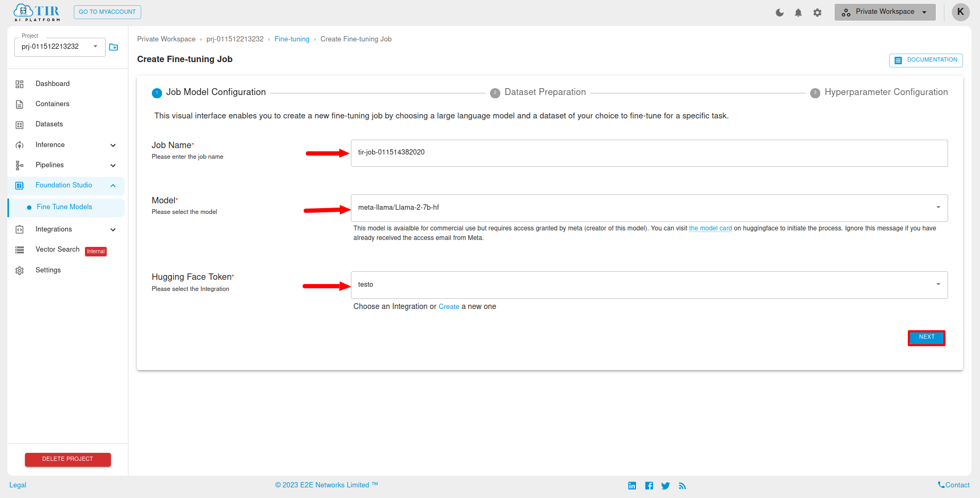Screen dimensions: 980x498
Task: Click Private Workspace breadcrumb
Action: point(166,39)
